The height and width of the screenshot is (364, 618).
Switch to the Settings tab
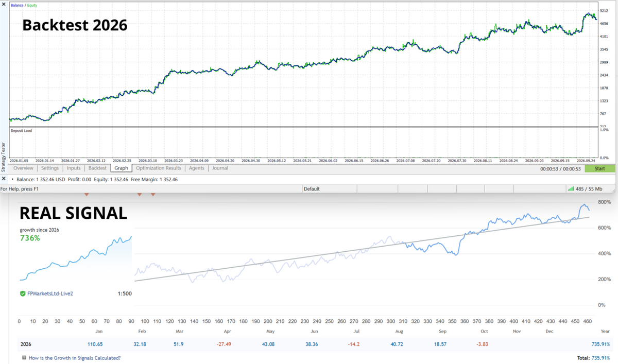(x=50, y=168)
